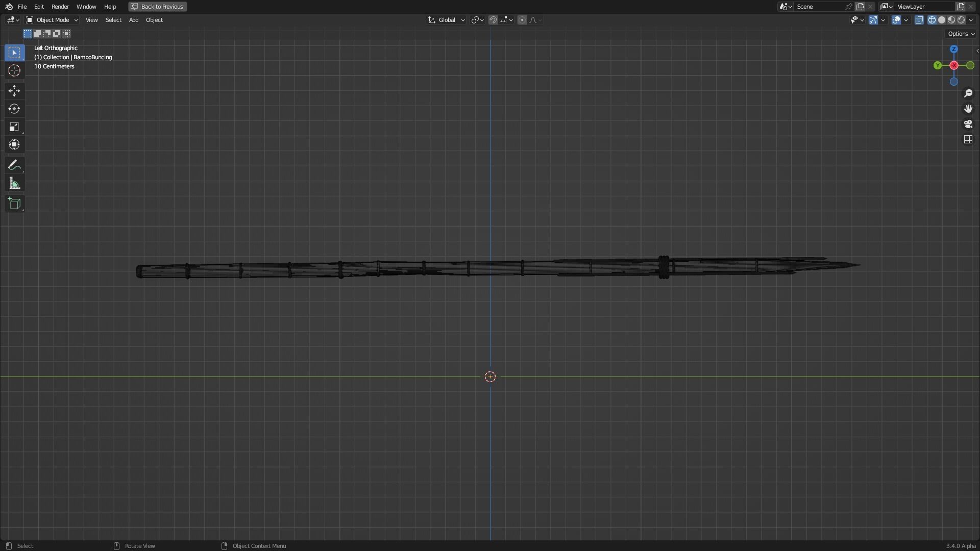Click the hand pan-view icon
The width and height of the screenshot is (980, 551).
(968, 109)
